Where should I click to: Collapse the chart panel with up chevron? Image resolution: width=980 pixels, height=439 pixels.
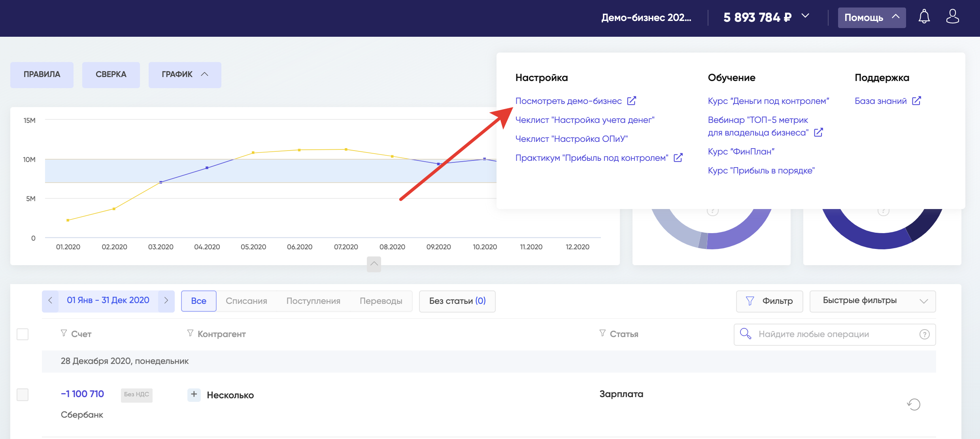[x=374, y=264]
